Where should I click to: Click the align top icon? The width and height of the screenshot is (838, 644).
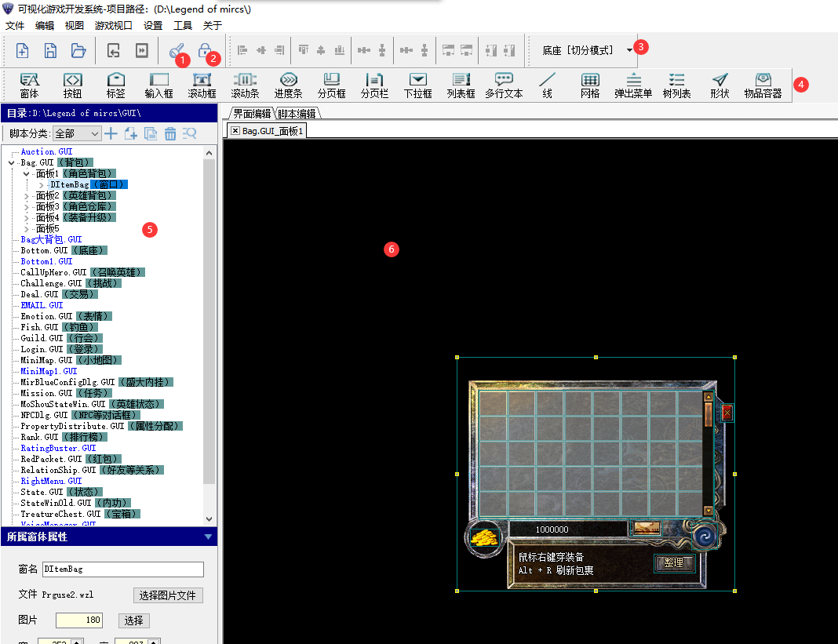[304, 50]
